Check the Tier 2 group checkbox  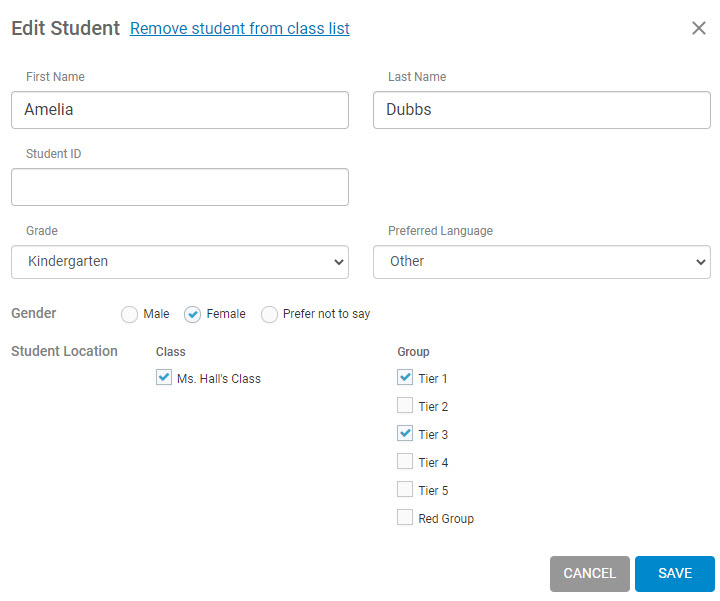click(405, 405)
